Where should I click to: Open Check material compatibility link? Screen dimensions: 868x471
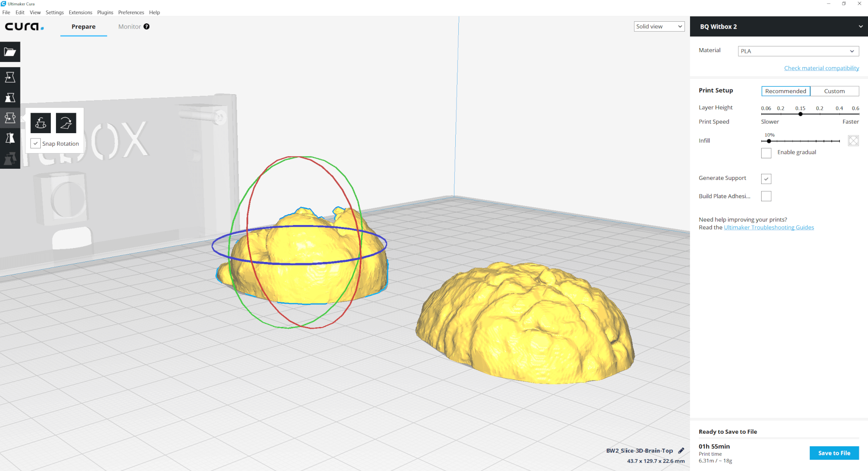coord(822,68)
